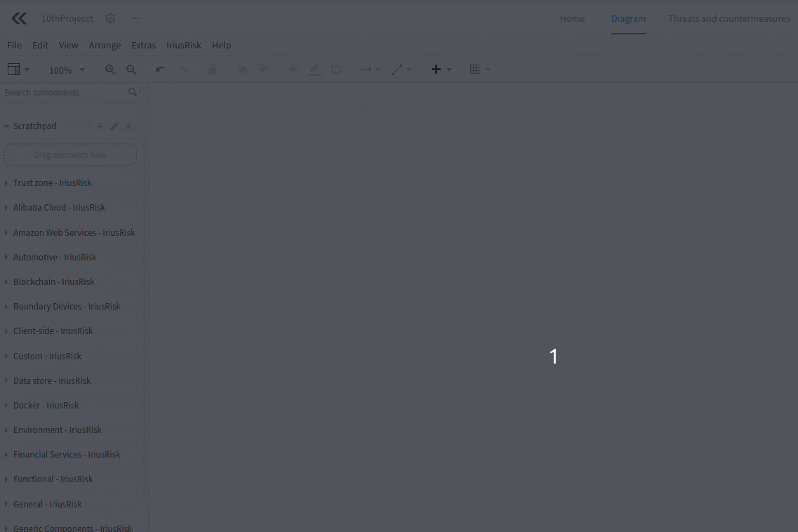Expand Blockchain - IriusRisk
The width and height of the screenshot is (798, 532).
click(x=6, y=281)
